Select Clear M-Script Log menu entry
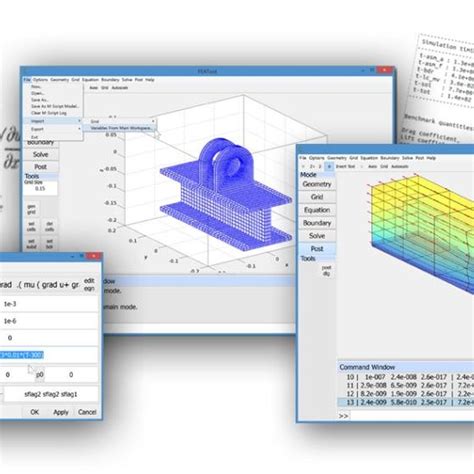This screenshot has height=474, width=474. [49, 113]
